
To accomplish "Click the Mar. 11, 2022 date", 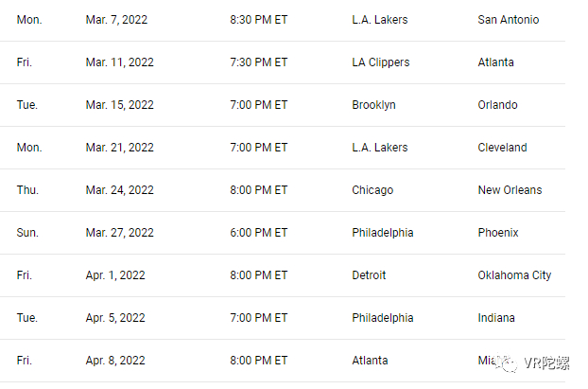I will tap(119, 62).
